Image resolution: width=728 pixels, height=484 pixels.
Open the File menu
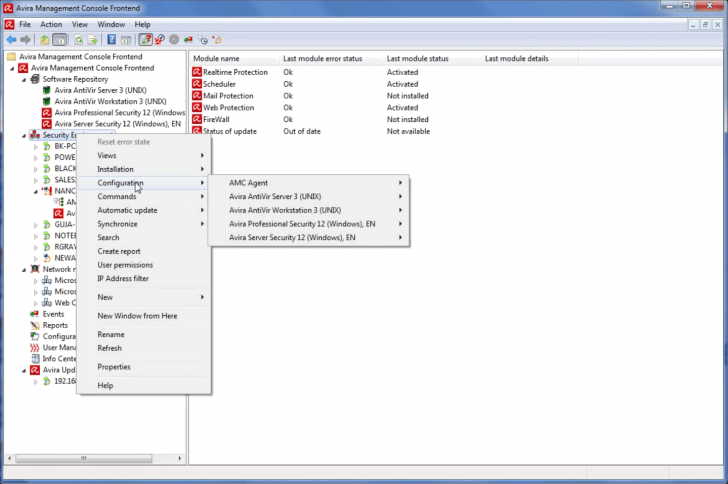tap(25, 25)
